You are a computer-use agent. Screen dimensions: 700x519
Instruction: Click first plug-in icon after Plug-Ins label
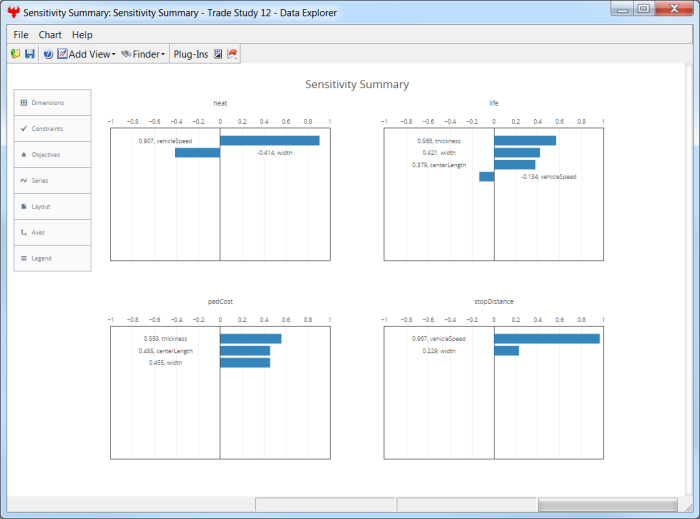pos(218,54)
